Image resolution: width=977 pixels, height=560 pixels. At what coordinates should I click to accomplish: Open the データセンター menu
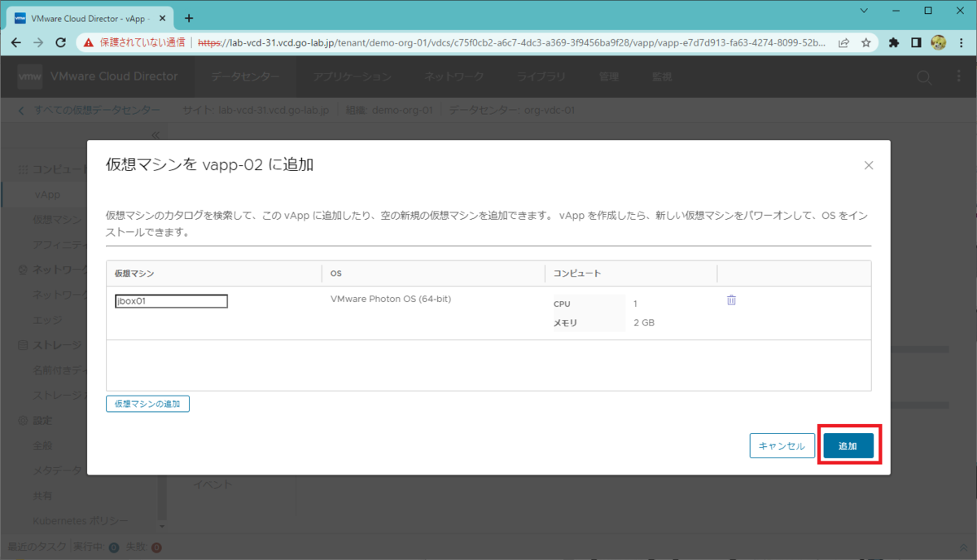244,77
